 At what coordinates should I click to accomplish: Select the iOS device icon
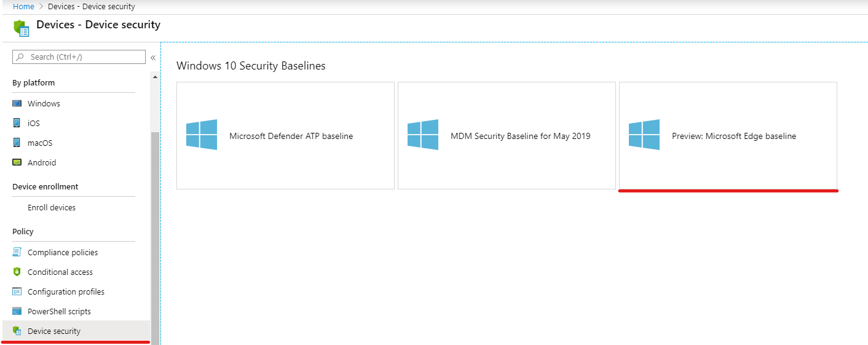click(17, 123)
